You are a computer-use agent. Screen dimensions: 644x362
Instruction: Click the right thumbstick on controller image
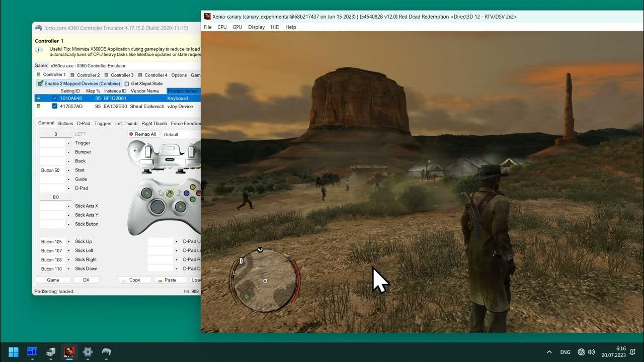[x=181, y=206]
